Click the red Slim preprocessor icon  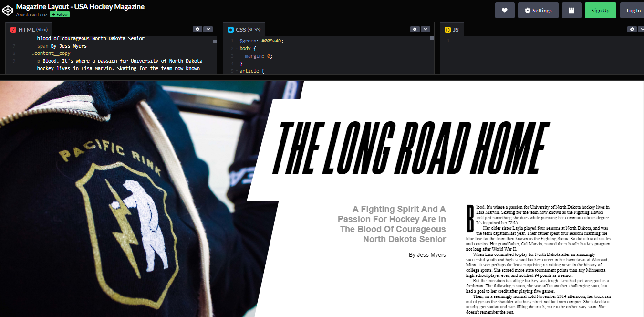coord(13,29)
